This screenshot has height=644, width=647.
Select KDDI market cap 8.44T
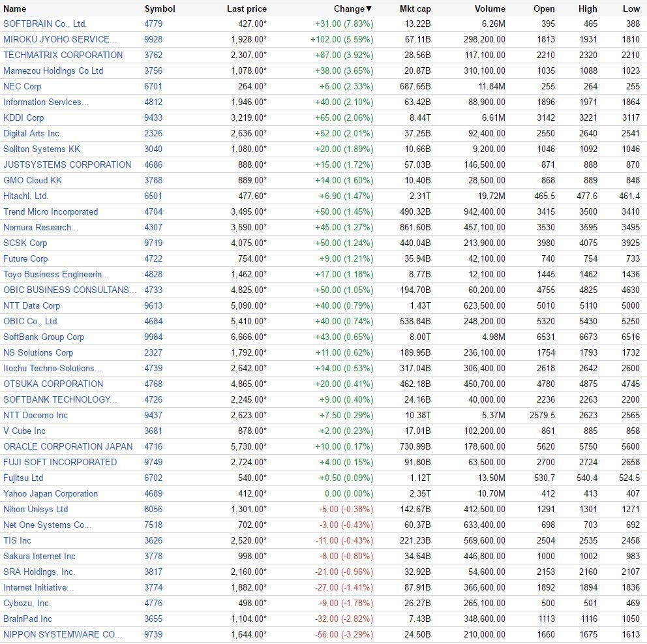pos(420,118)
